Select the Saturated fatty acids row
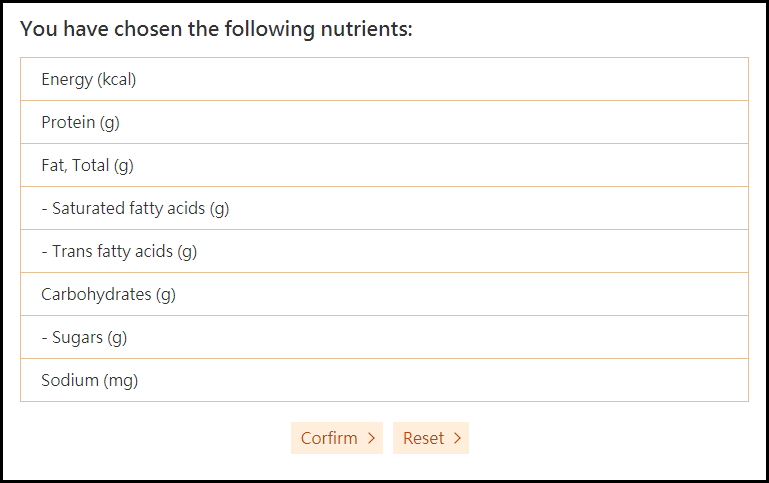The width and height of the screenshot is (769, 483). [384, 209]
